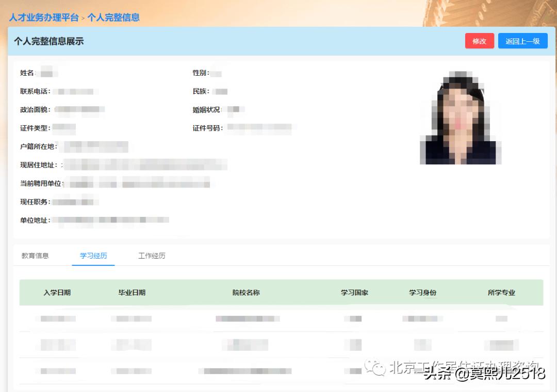Click the 单位地址 field label
The height and width of the screenshot is (392, 557).
[35, 220]
